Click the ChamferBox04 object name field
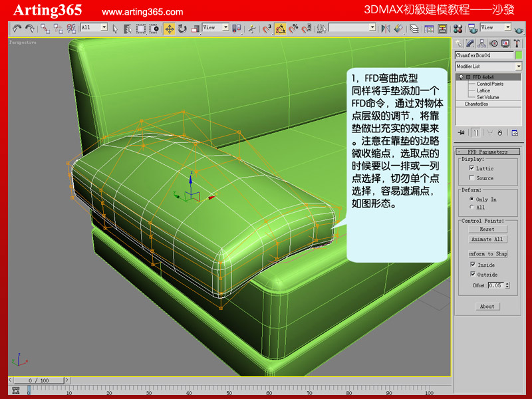This screenshot has height=399, width=532. pos(484,55)
